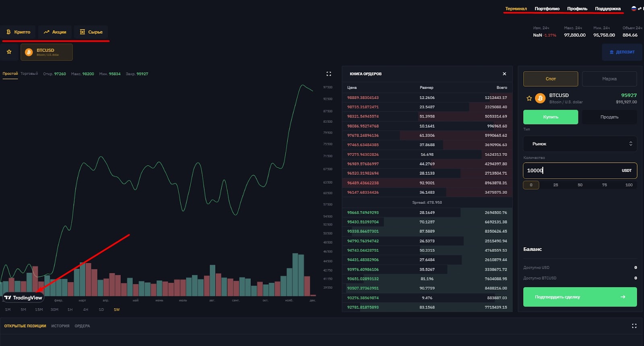The height and width of the screenshot is (346, 644).
Task: Open the Акции category tab
Action: pyautogui.click(x=55, y=32)
